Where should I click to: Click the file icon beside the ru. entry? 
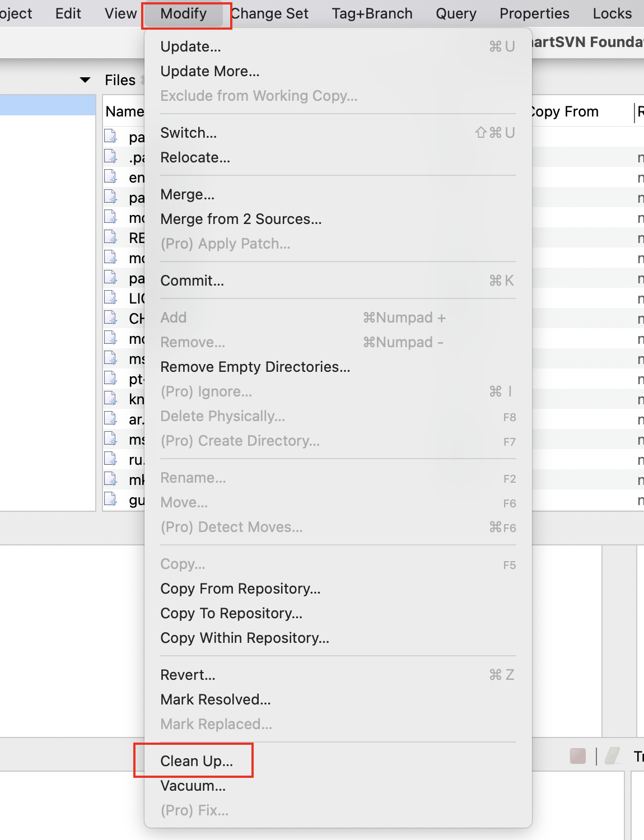pos(110,459)
